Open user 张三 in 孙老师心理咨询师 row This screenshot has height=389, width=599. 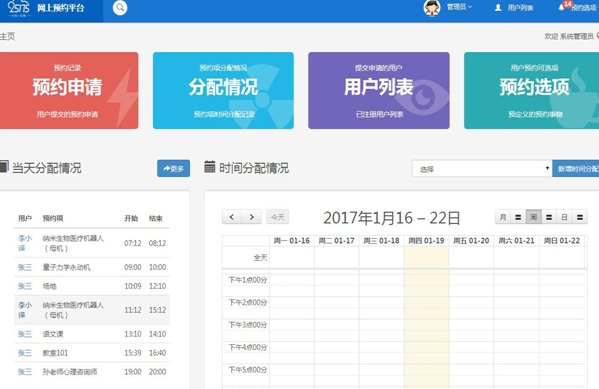pos(25,371)
